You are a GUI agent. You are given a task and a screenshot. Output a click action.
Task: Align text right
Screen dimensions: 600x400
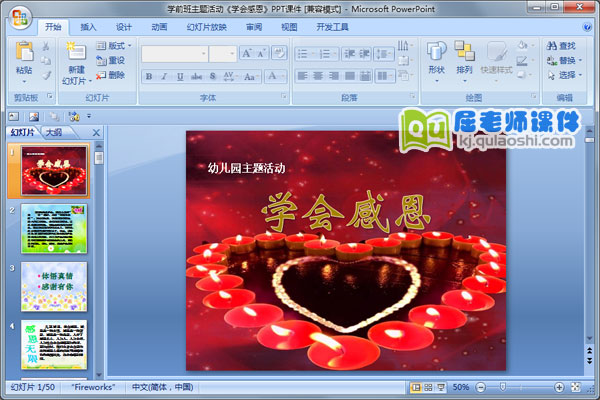pyautogui.click(x=333, y=76)
